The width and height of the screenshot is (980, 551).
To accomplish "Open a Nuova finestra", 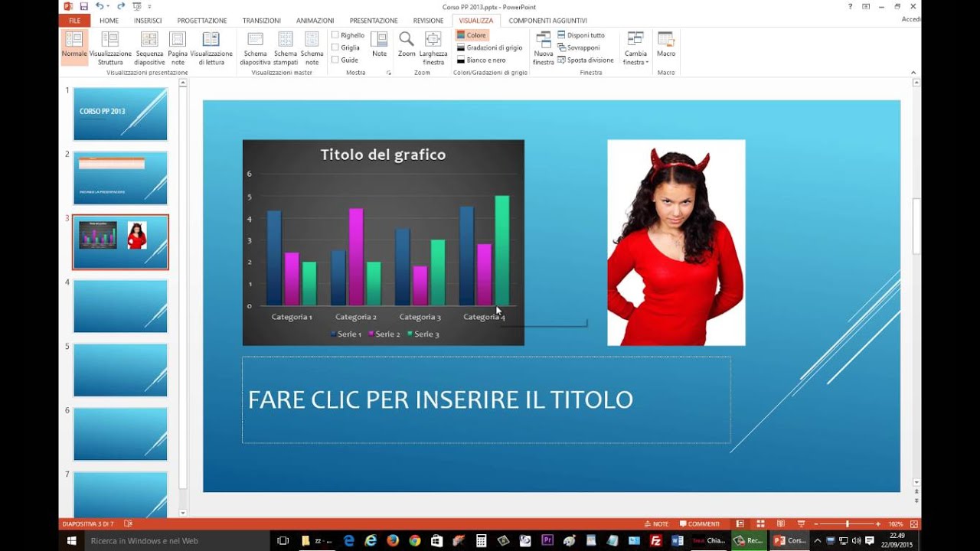I will click(x=544, y=47).
